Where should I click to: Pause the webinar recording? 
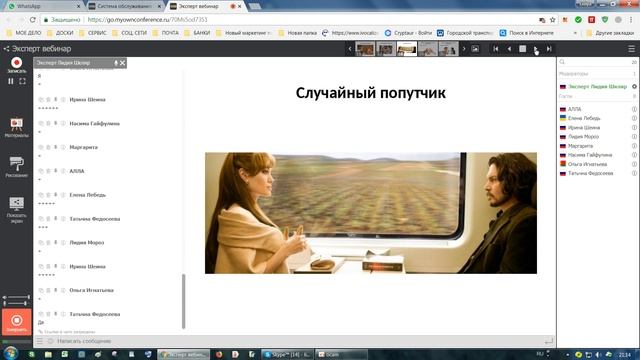[x=11, y=81]
